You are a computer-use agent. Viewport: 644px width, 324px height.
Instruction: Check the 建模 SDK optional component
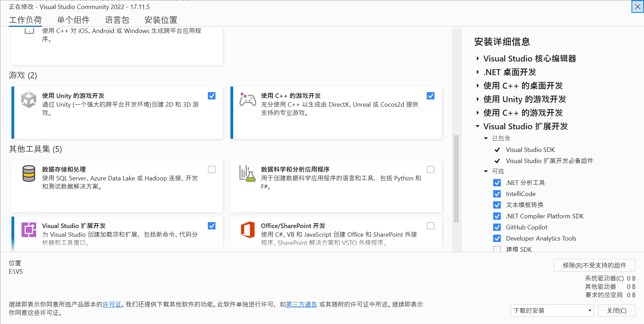point(497,249)
